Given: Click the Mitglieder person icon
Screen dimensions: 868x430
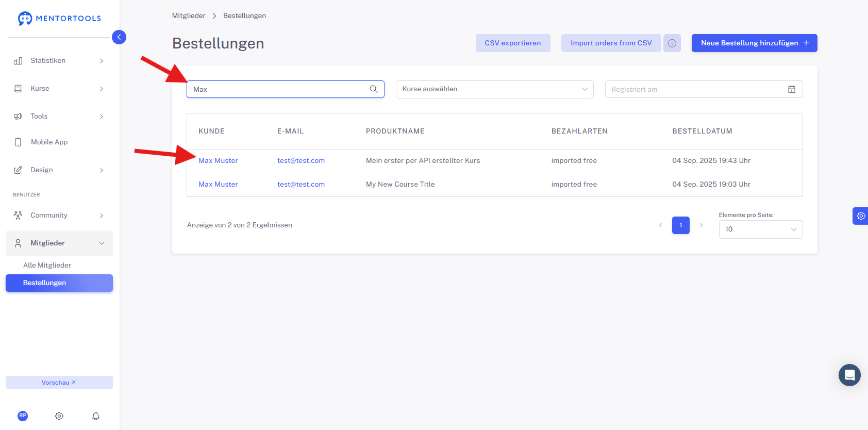Looking at the screenshot, I should tap(18, 243).
